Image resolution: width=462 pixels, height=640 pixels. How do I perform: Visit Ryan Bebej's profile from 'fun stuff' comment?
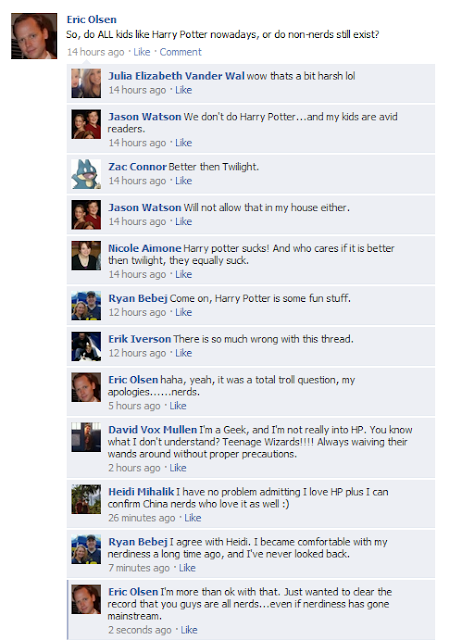point(138,298)
